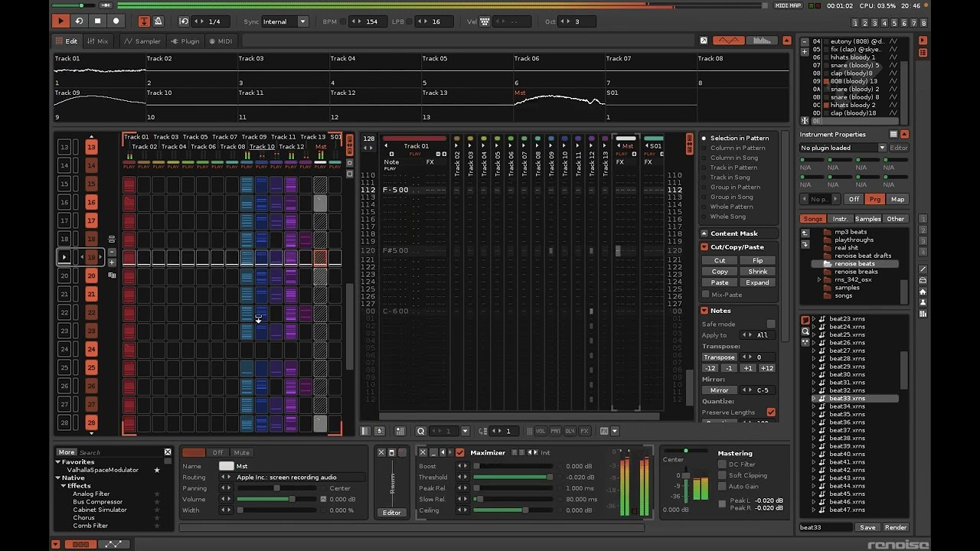Select beat40.xrns in the file list
The height and width of the screenshot is (551, 980).
(x=847, y=454)
